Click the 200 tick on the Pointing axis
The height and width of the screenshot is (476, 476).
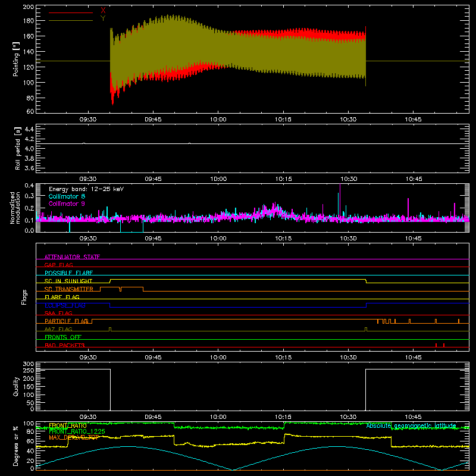click(29, 7)
